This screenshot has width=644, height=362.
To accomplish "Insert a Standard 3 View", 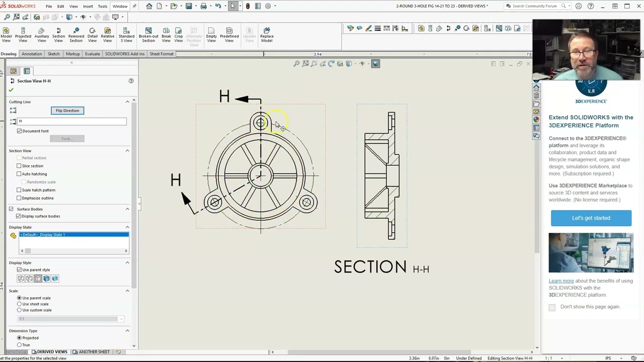I will [x=126, y=34].
